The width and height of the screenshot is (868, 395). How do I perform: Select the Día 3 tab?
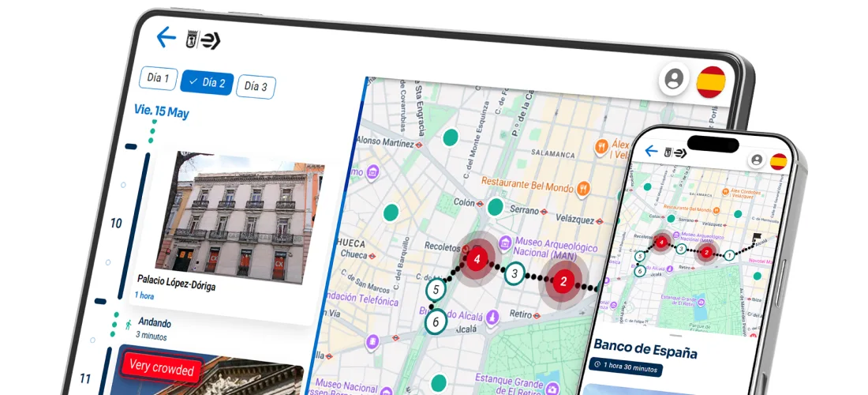[x=256, y=86]
